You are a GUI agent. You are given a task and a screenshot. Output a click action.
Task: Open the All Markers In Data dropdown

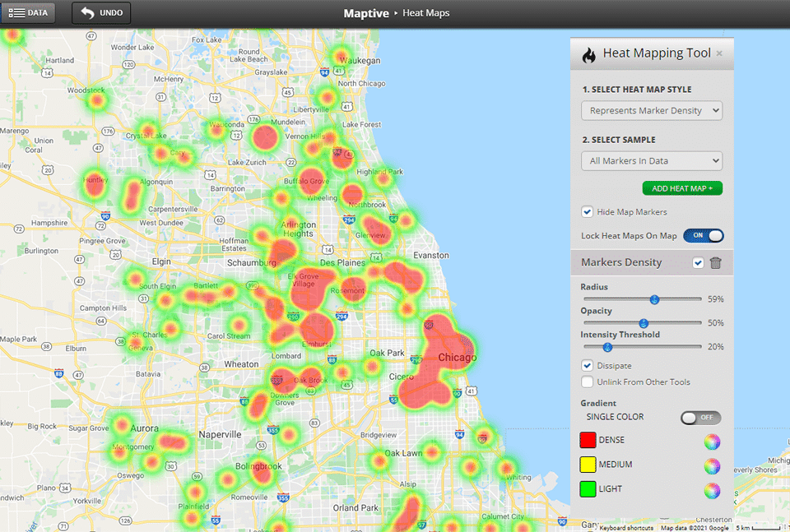click(x=651, y=160)
